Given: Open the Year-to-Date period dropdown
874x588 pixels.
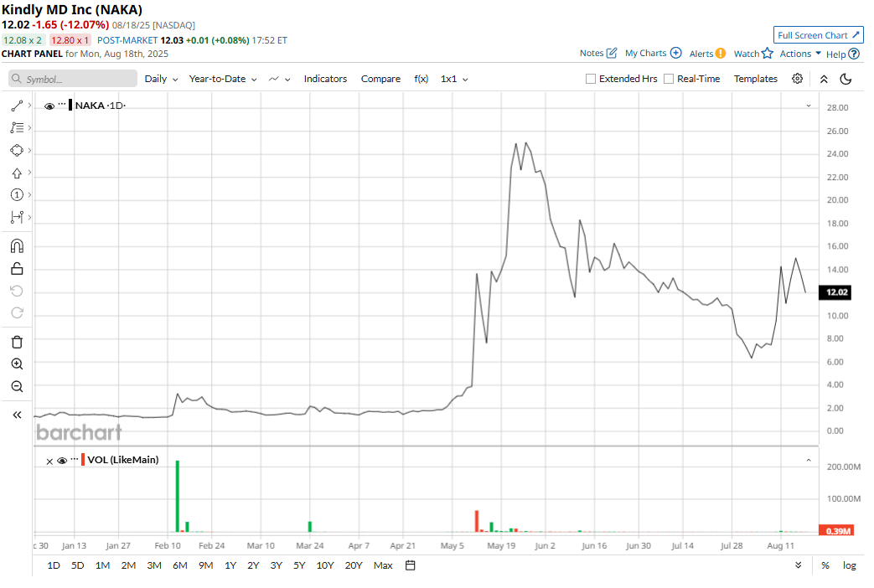Looking at the screenshot, I should (x=223, y=79).
